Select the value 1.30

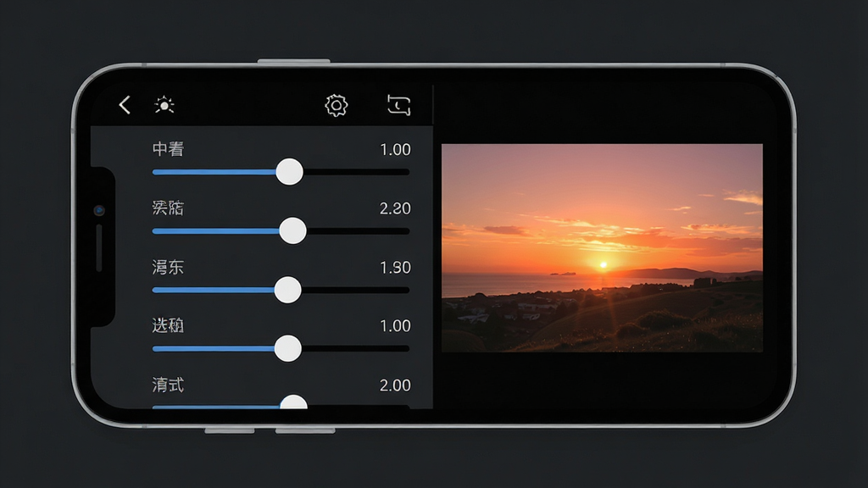395,268
